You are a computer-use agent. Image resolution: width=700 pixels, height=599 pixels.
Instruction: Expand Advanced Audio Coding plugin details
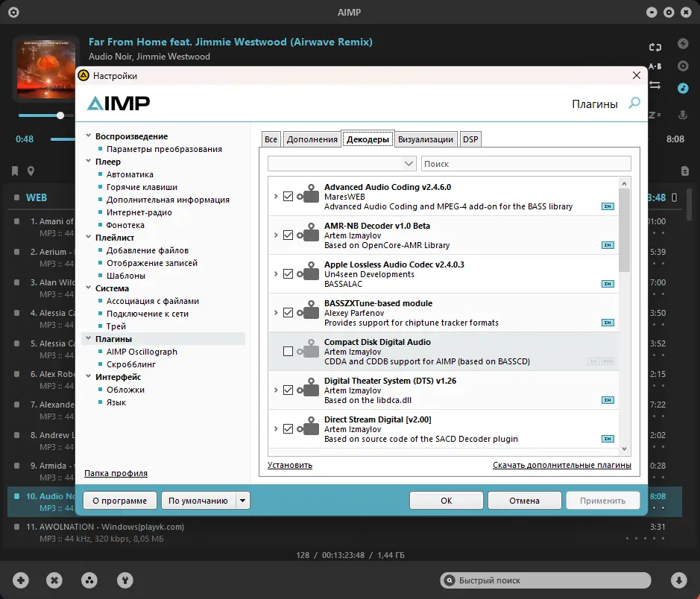pos(276,196)
